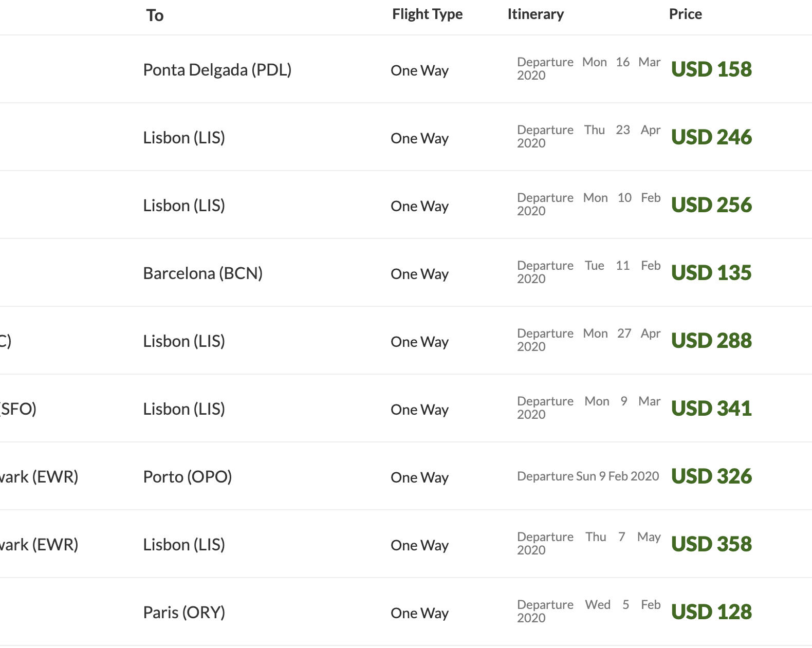Choose the USD 135 Barcelona price
812x648 pixels.
711,273
